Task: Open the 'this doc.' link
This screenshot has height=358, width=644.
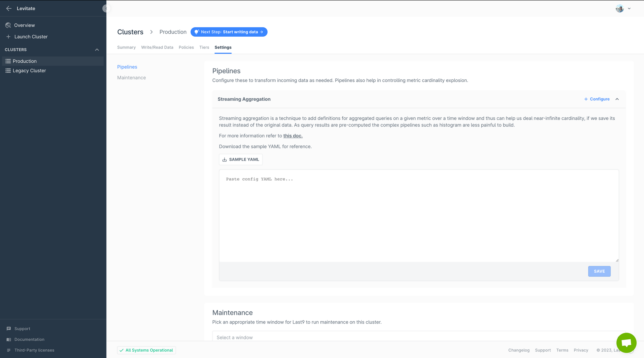Action: (293, 136)
